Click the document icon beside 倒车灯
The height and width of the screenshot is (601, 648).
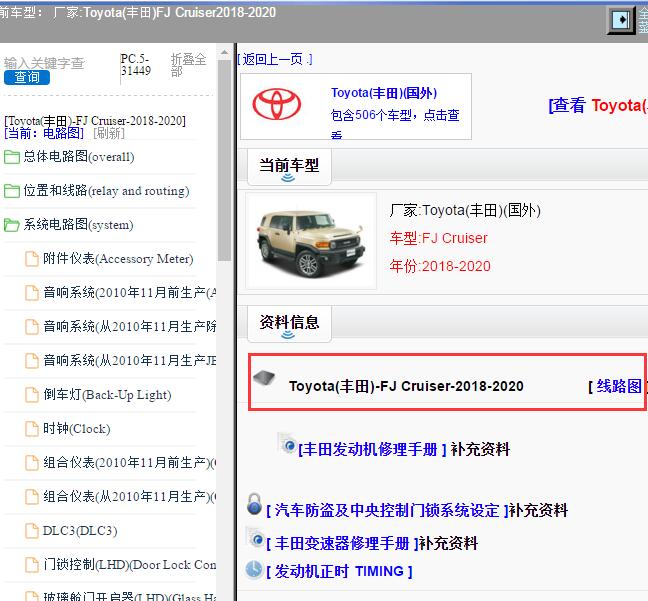32,395
